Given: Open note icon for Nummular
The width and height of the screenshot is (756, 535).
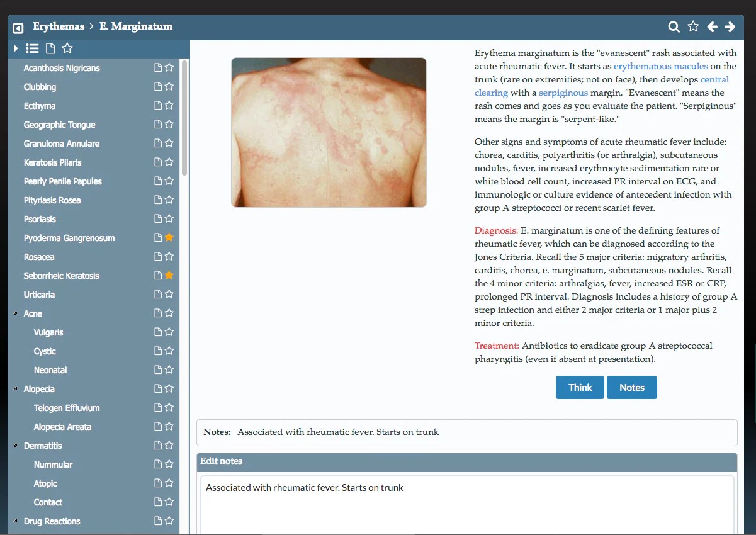Looking at the screenshot, I should coord(159,465).
